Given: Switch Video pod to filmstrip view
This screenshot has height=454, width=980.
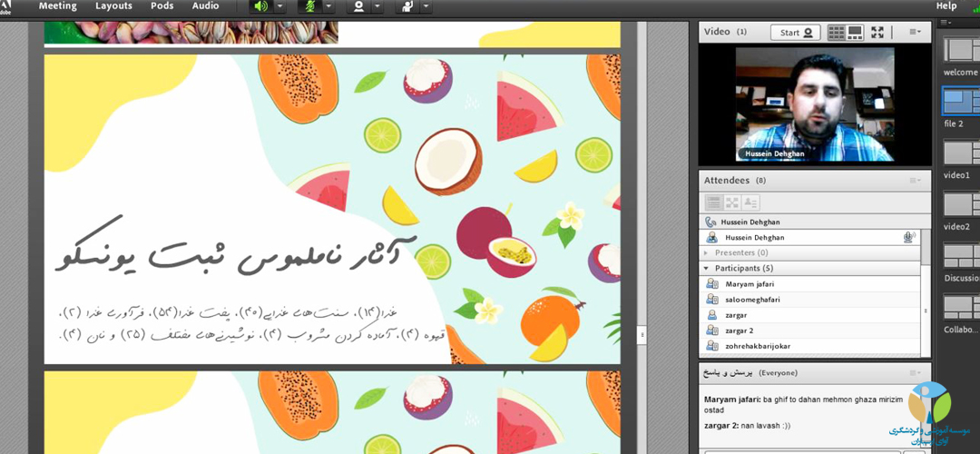Looking at the screenshot, I should tap(855, 33).
